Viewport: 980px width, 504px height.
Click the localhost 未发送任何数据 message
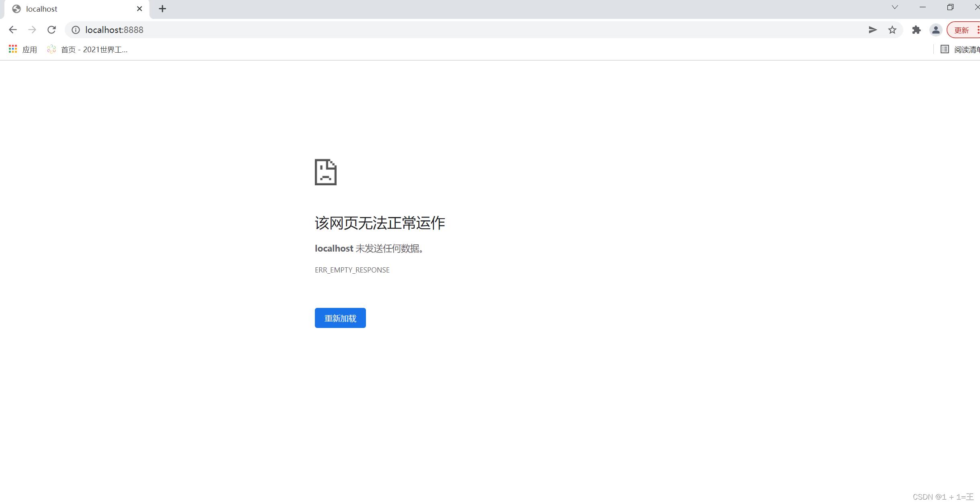pyautogui.click(x=370, y=248)
